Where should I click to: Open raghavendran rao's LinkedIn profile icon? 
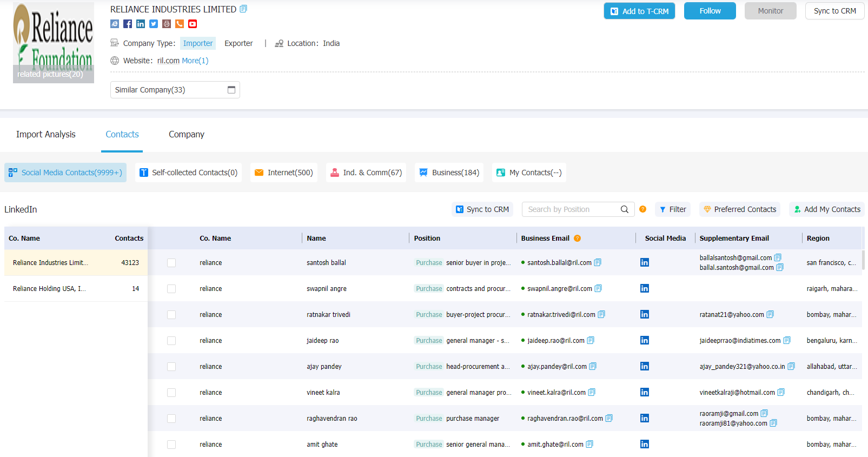click(645, 419)
